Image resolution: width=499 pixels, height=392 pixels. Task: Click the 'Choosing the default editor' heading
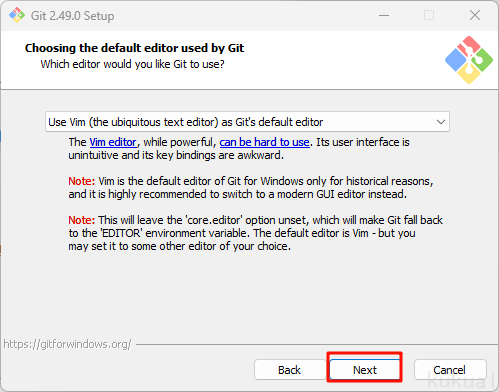[x=134, y=48]
